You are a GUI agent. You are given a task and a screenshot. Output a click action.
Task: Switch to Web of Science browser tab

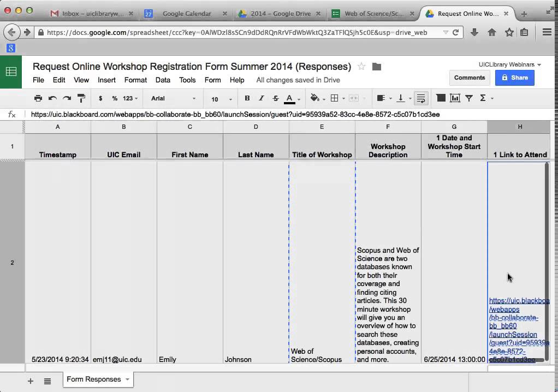point(373,14)
